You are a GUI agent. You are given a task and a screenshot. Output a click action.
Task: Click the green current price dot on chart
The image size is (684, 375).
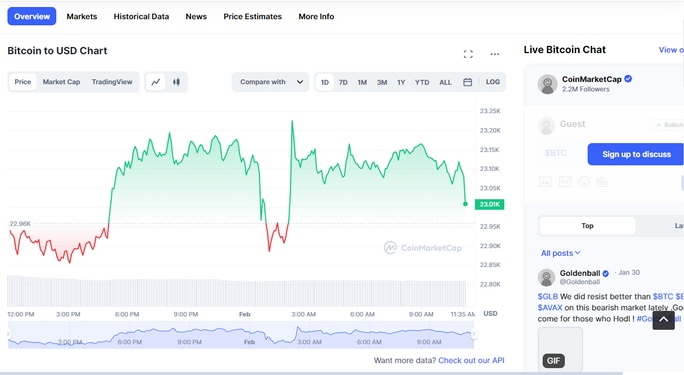pyautogui.click(x=465, y=204)
